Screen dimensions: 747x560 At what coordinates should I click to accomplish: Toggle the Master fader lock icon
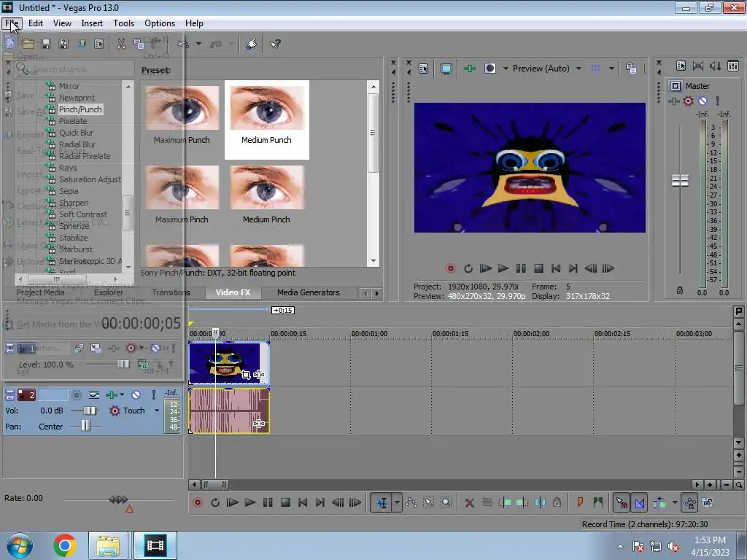[680, 290]
